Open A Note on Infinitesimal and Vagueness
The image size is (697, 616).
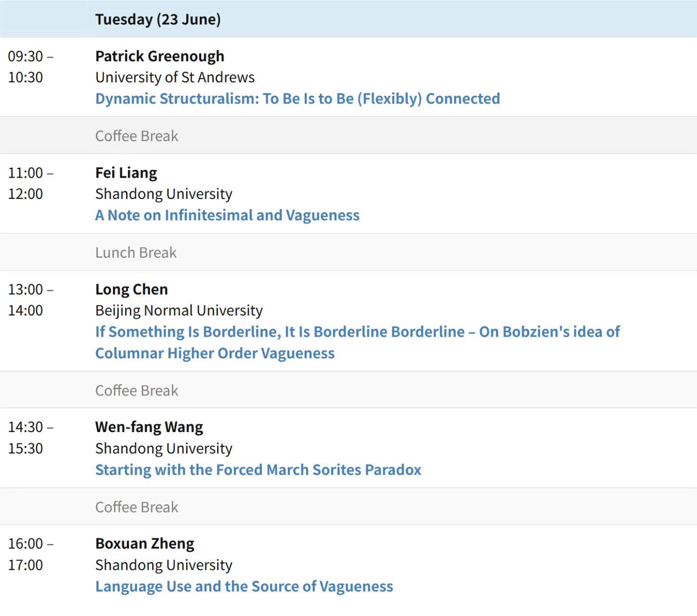coord(227,215)
